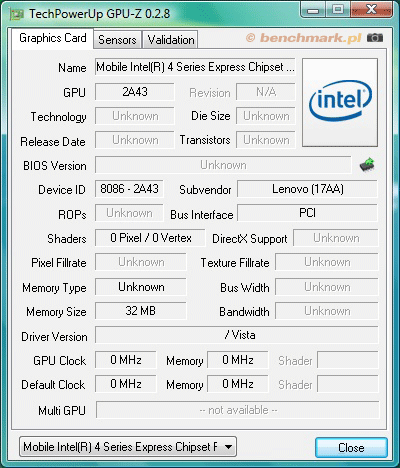This screenshot has width=400, height=468.
Task: Maximize the GPU-Z window
Action: (x=338, y=10)
